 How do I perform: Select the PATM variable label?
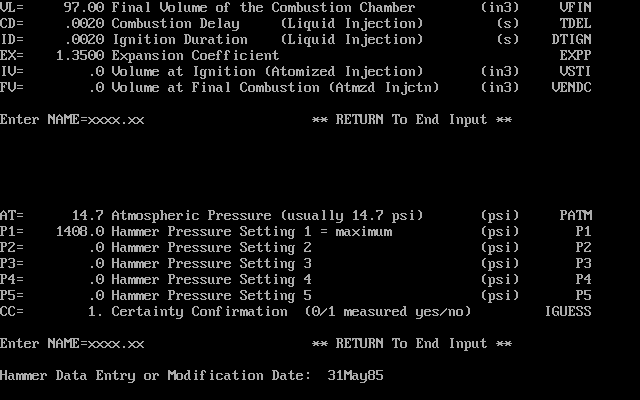(575, 215)
